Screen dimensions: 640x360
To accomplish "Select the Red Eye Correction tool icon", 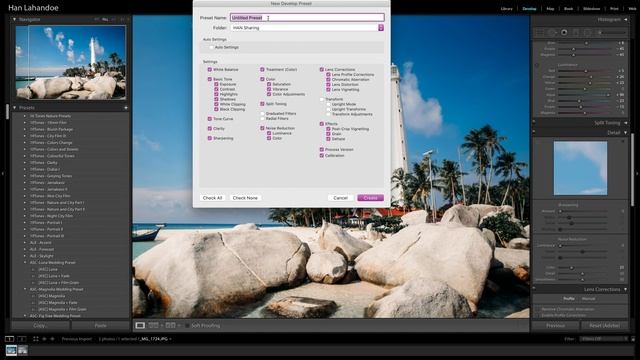I will (564, 32).
